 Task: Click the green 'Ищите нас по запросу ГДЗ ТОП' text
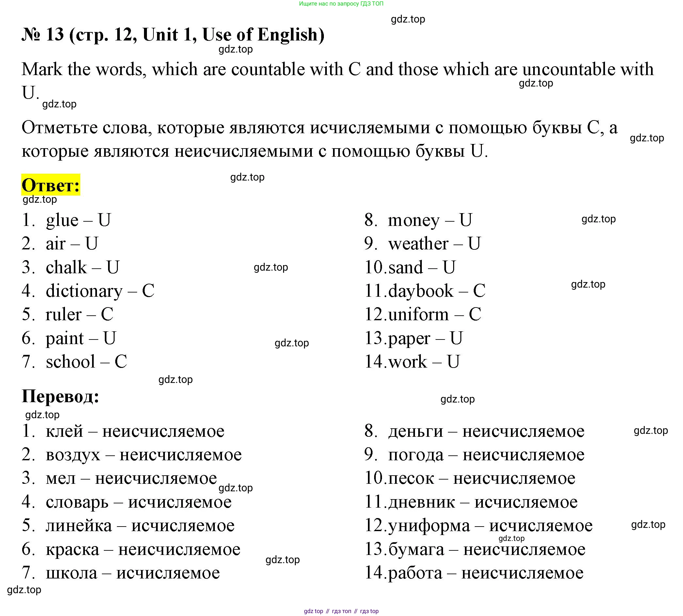tap(341, 4)
